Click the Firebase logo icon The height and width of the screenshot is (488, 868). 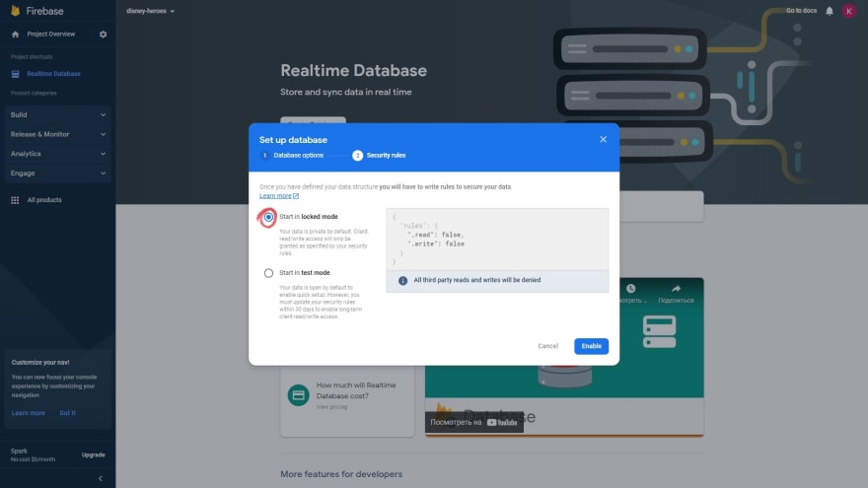point(16,11)
